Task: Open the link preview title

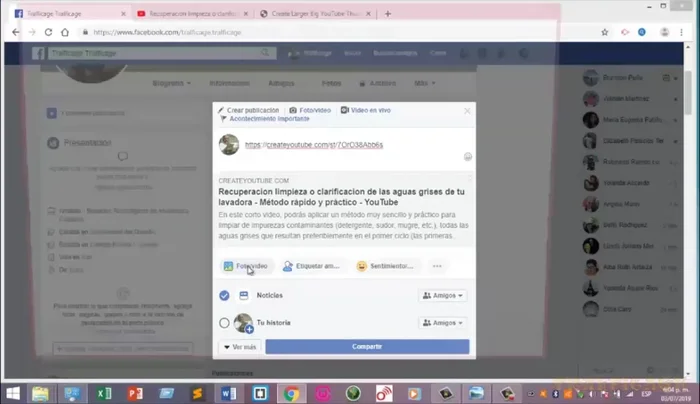Action: [342, 197]
